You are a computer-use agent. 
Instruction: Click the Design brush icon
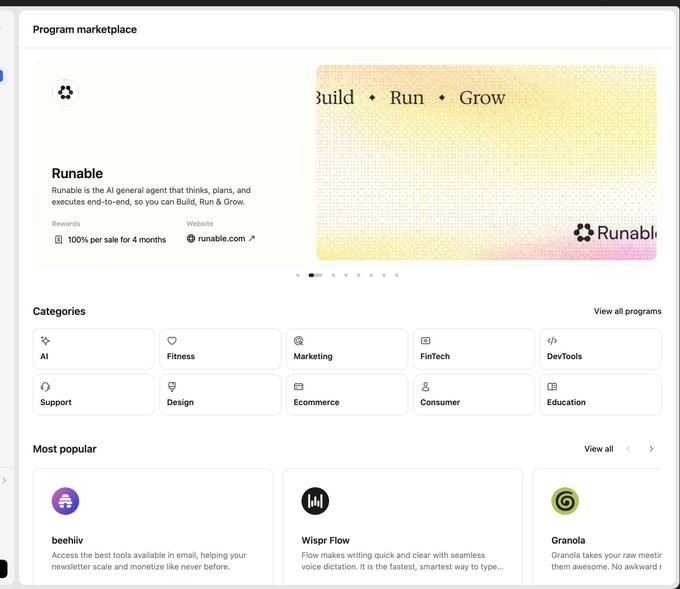click(172, 386)
